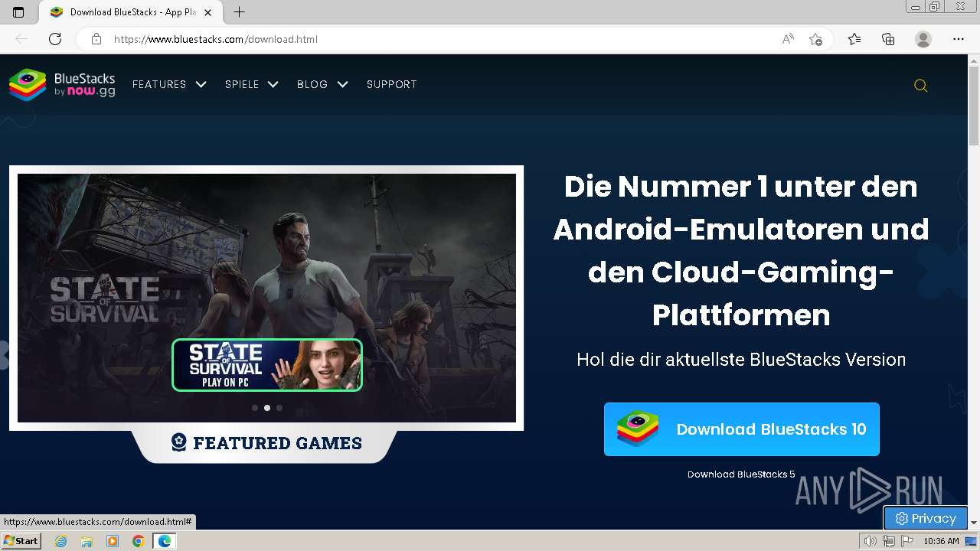Open Action Center flag icon in tray
980x551 pixels.
point(907,541)
